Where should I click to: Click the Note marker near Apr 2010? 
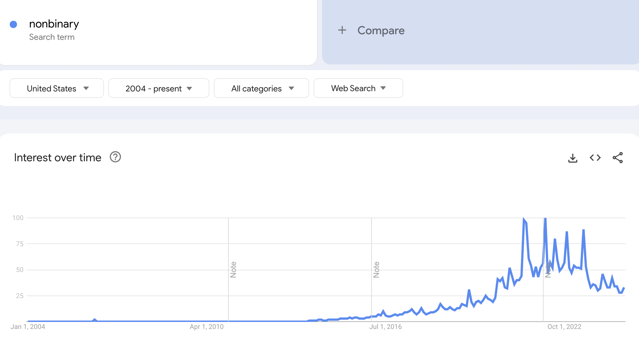(x=233, y=269)
